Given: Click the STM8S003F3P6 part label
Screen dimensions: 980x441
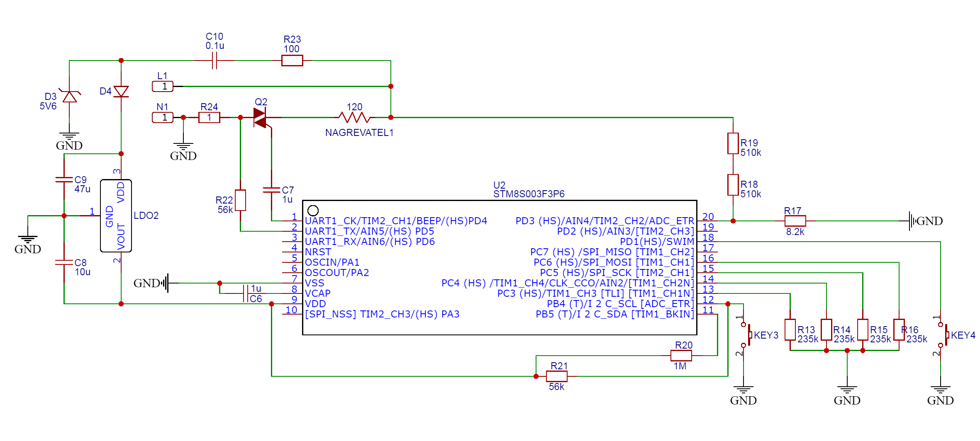Looking at the screenshot, I should point(529,194).
